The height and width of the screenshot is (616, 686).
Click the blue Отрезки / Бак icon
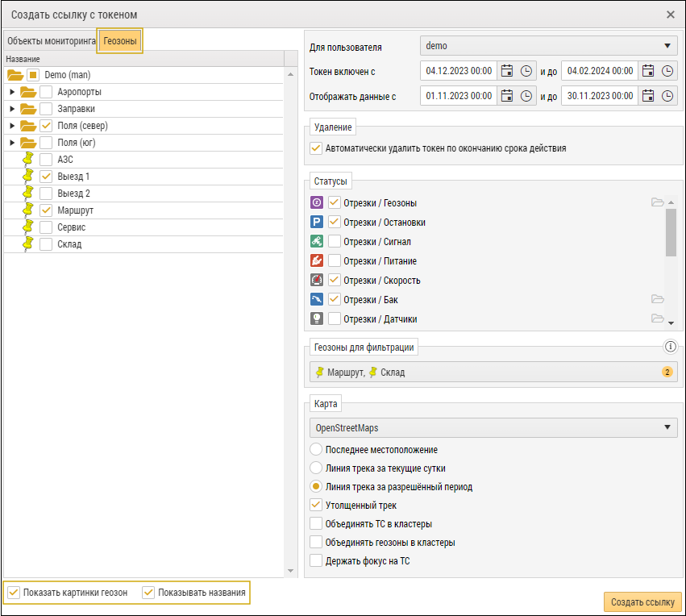point(317,299)
